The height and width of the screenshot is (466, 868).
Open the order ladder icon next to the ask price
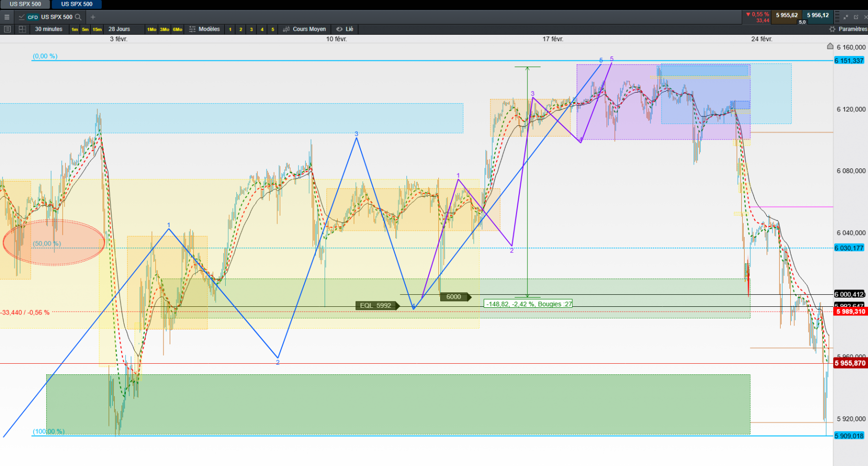click(x=838, y=17)
